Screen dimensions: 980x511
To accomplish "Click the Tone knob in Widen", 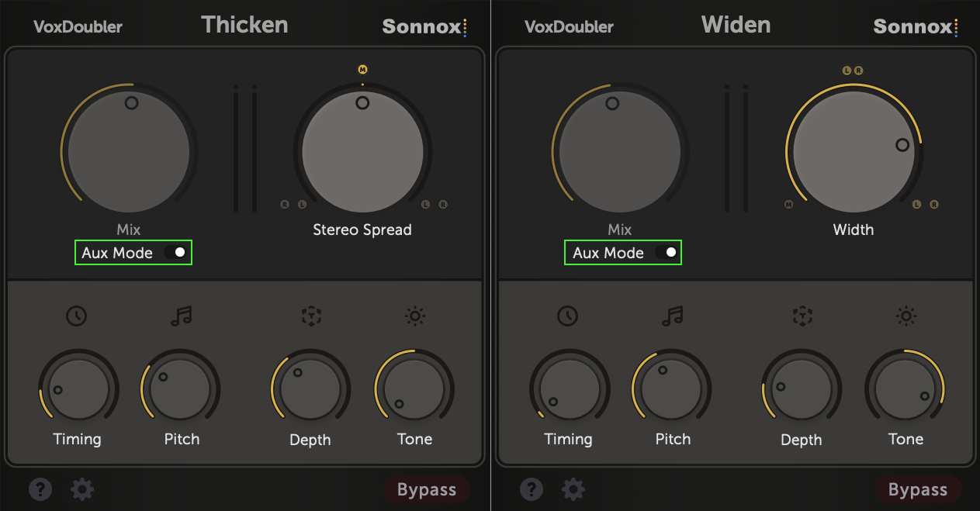I will 905,388.
